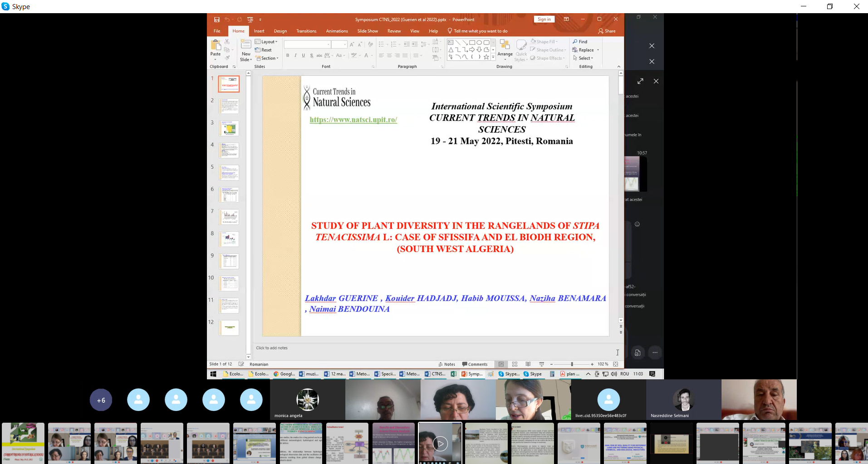This screenshot has height=464, width=868.
Task: Open the Shape Outline dropdown
Action: tap(548, 50)
